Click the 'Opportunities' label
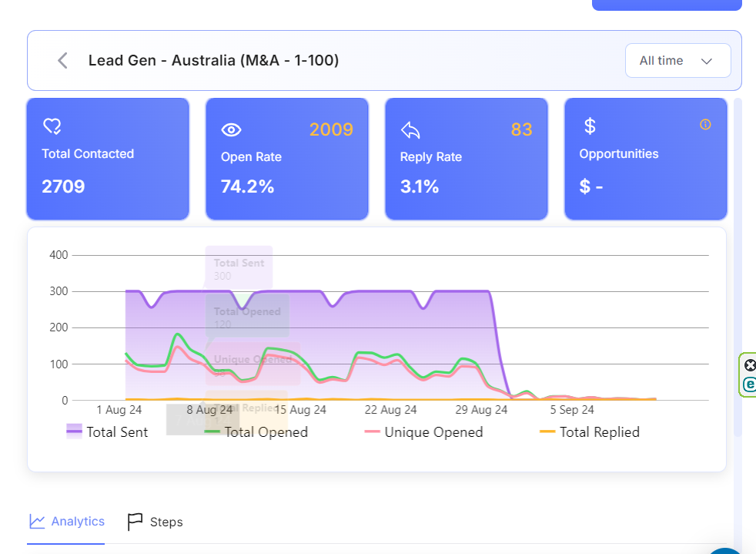756x554 pixels. coord(619,154)
